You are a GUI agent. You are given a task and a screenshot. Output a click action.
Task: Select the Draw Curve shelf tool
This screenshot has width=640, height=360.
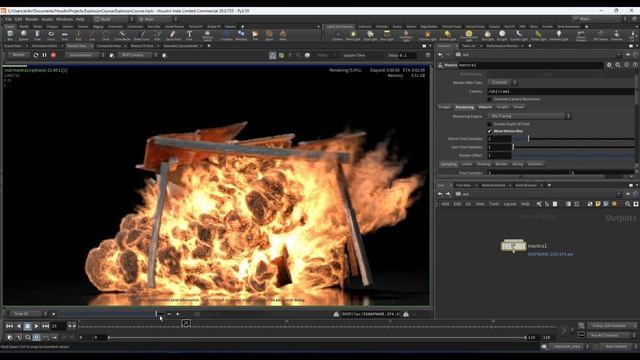click(x=141, y=36)
